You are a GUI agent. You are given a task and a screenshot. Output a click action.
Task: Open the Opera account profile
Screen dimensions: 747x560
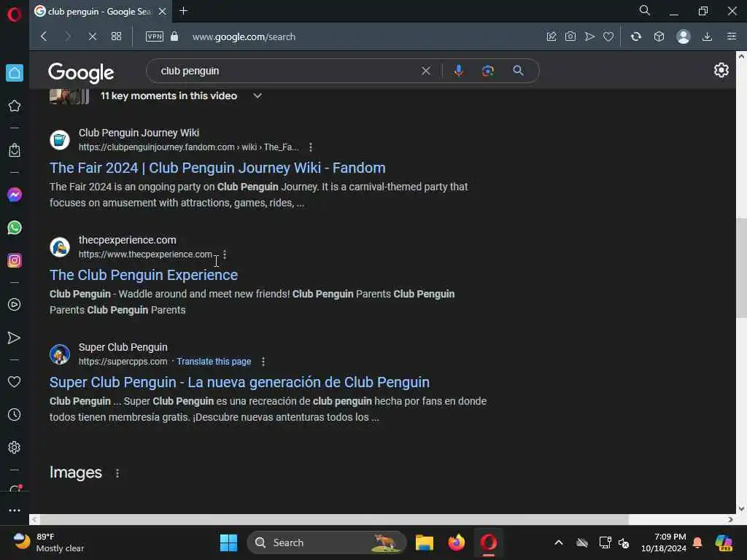coord(683,36)
